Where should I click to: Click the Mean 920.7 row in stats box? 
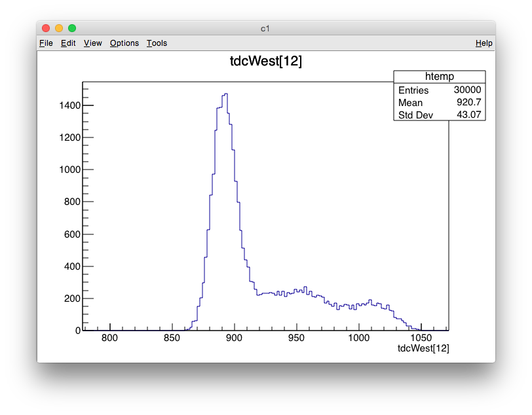click(440, 102)
